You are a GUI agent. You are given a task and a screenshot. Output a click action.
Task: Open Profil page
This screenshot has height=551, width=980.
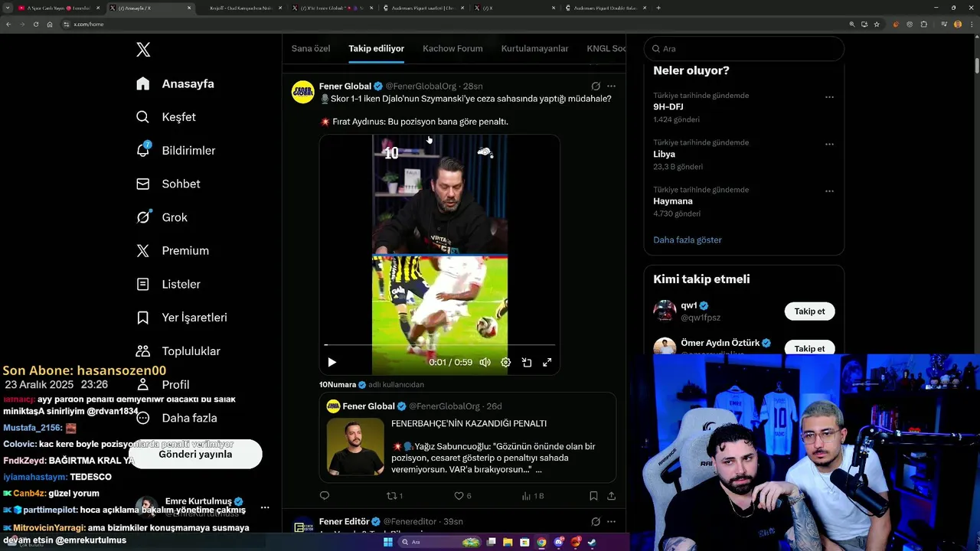(162, 384)
